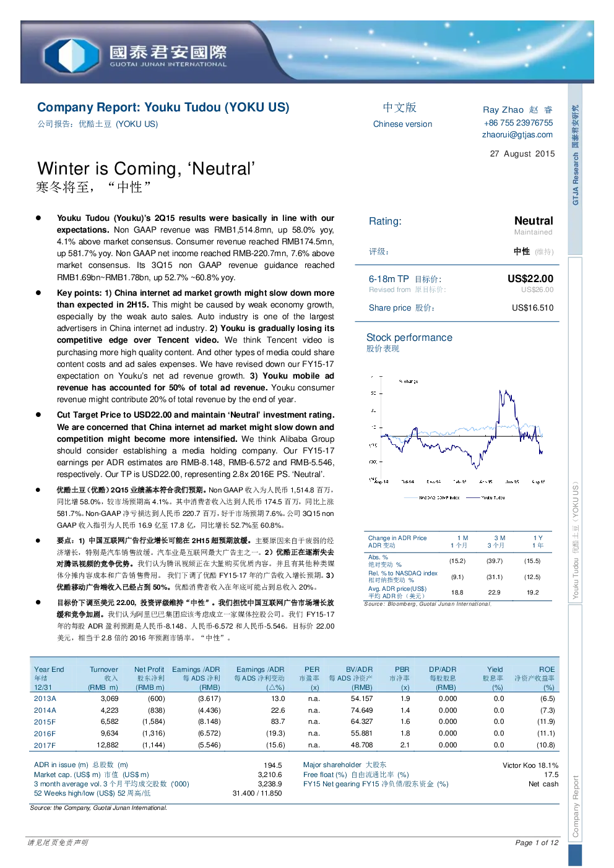Click the '2015F' row label

coord(45,722)
